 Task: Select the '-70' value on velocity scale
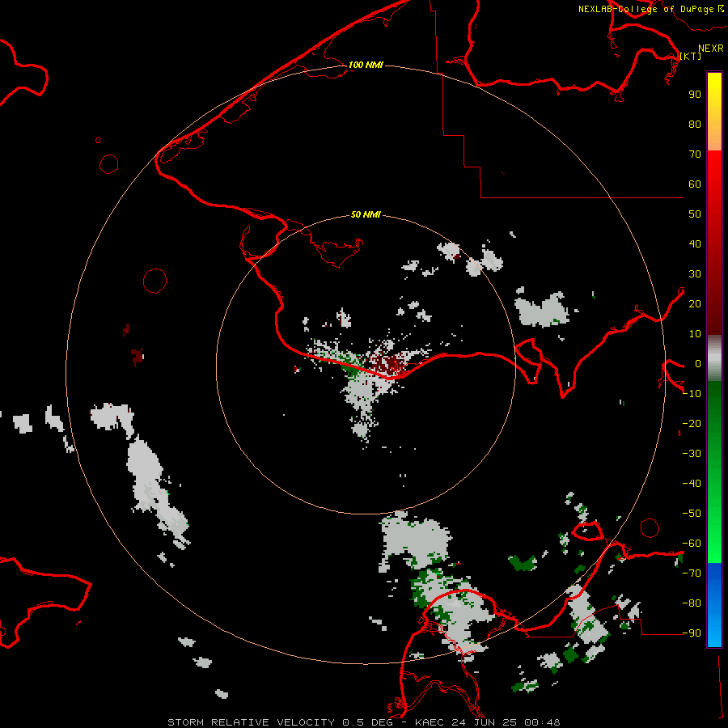pyautogui.click(x=692, y=574)
